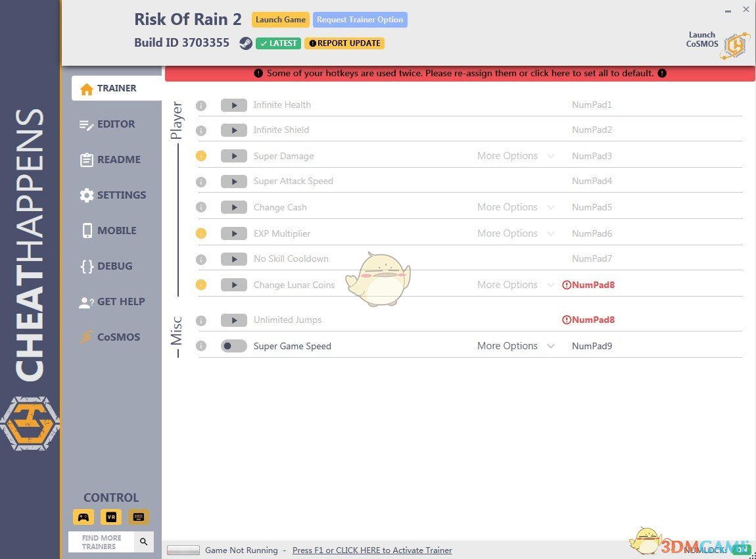Expand More Options for Super Game Speed
The image size is (756, 559).
515,346
